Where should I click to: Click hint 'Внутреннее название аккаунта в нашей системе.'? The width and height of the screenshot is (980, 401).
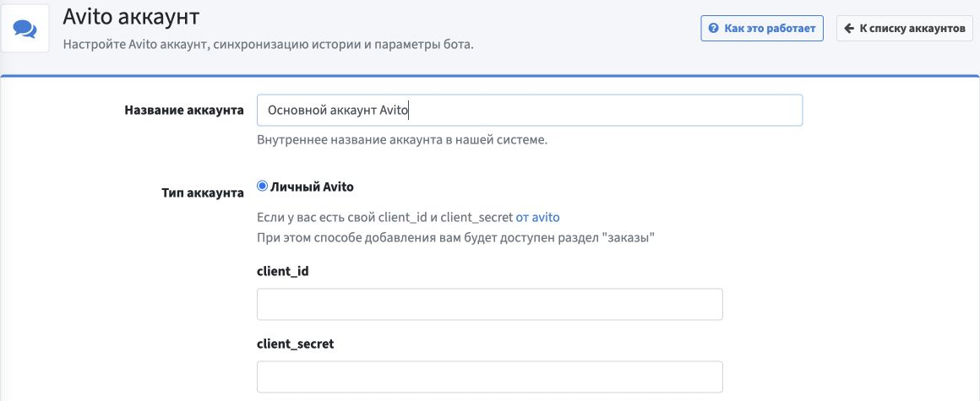[x=402, y=139]
